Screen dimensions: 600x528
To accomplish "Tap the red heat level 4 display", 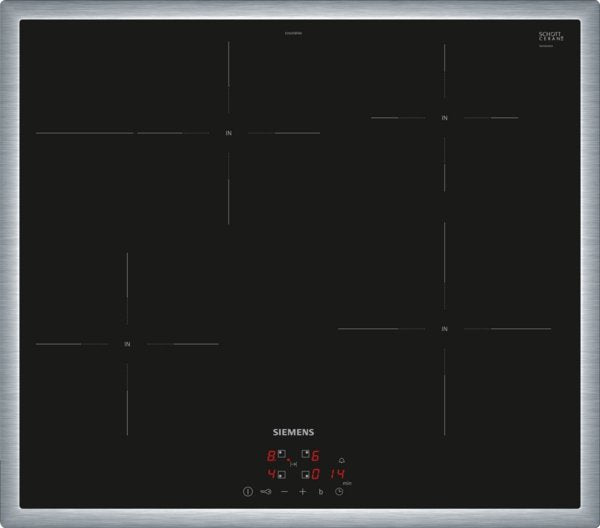I will [x=271, y=474].
